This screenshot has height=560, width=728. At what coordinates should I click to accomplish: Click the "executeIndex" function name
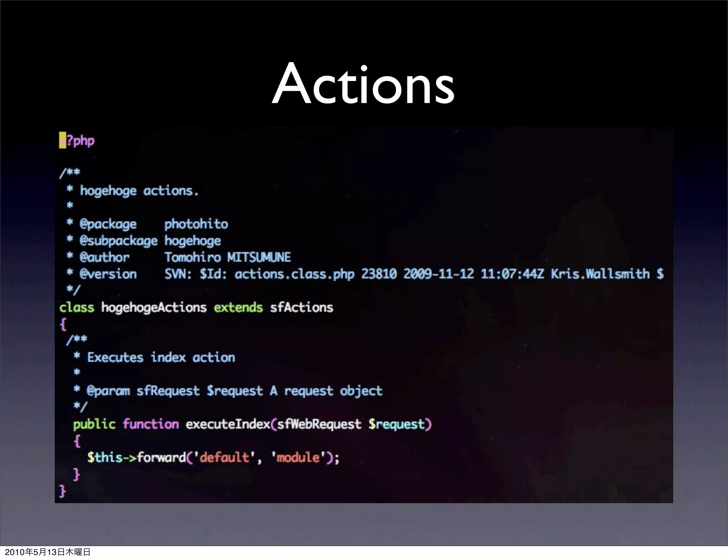pyautogui.click(x=227, y=424)
